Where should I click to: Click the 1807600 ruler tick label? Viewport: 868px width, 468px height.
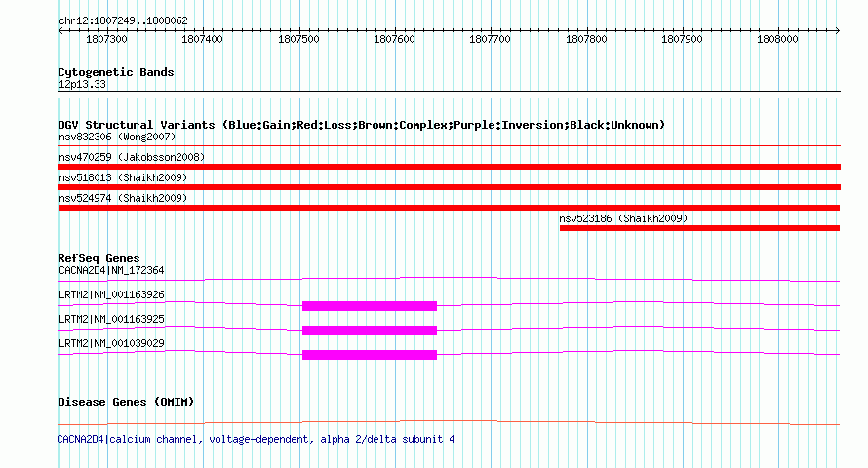click(394, 39)
